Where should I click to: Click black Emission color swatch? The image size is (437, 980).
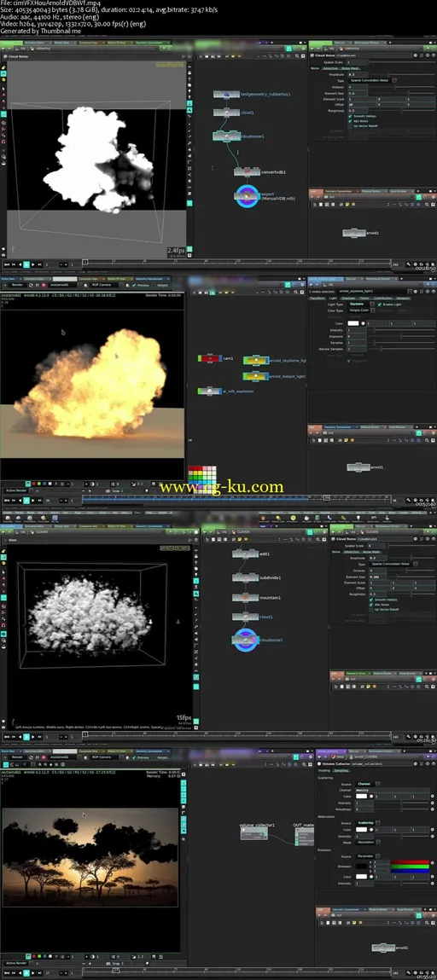[361, 866]
